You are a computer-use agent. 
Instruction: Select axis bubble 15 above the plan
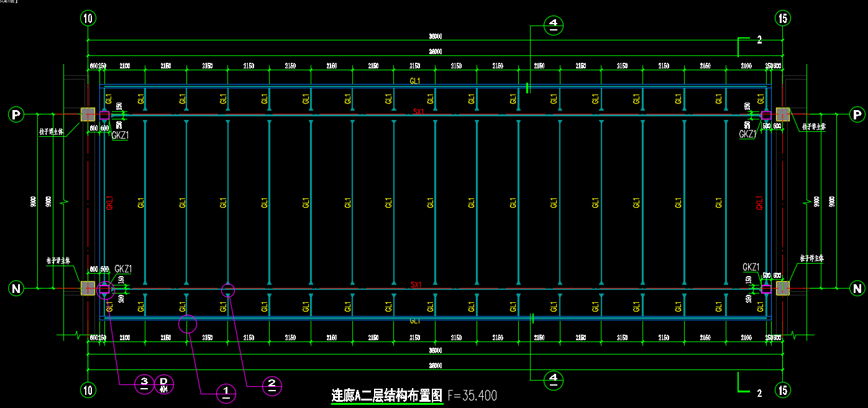[x=782, y=18]
